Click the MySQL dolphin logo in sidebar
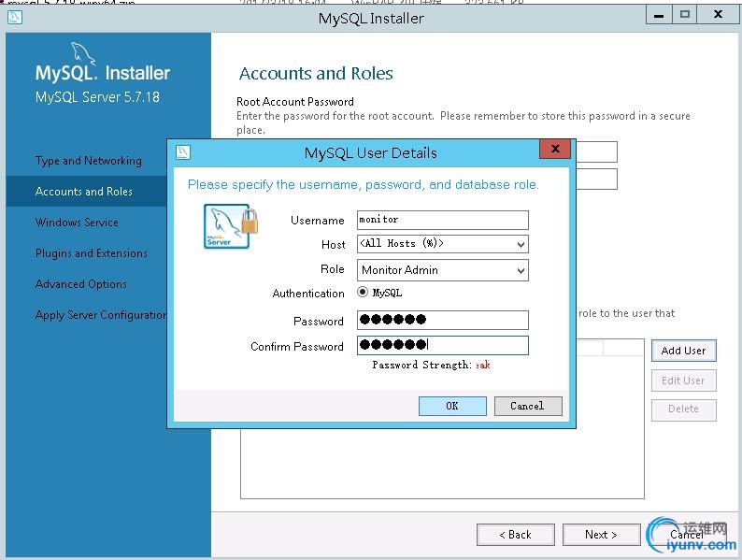 (x=83, y=53)
